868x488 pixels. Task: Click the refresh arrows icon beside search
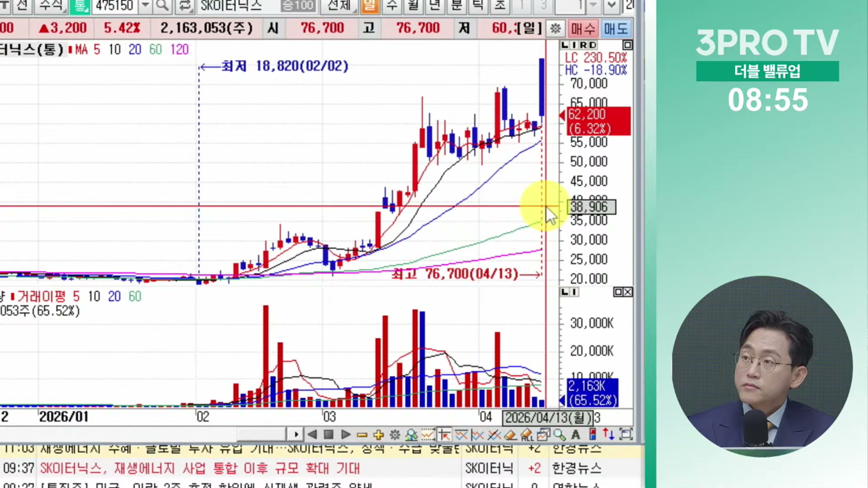[185, 6]
